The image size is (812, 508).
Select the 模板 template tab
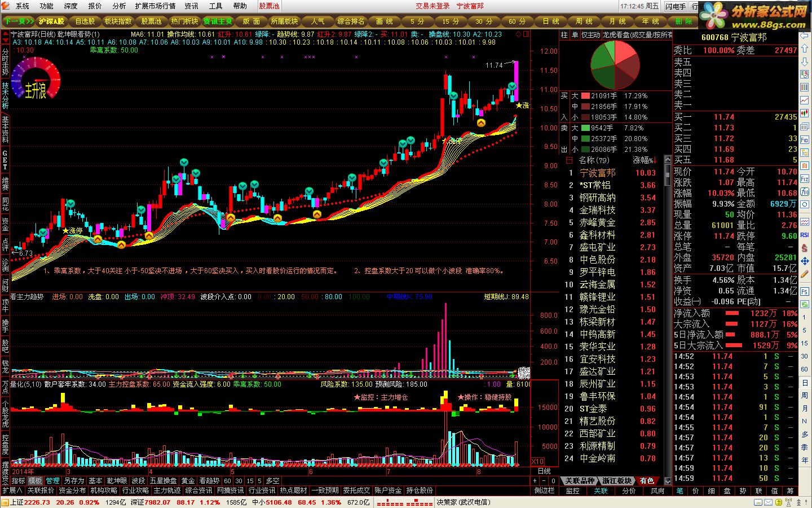36,481
